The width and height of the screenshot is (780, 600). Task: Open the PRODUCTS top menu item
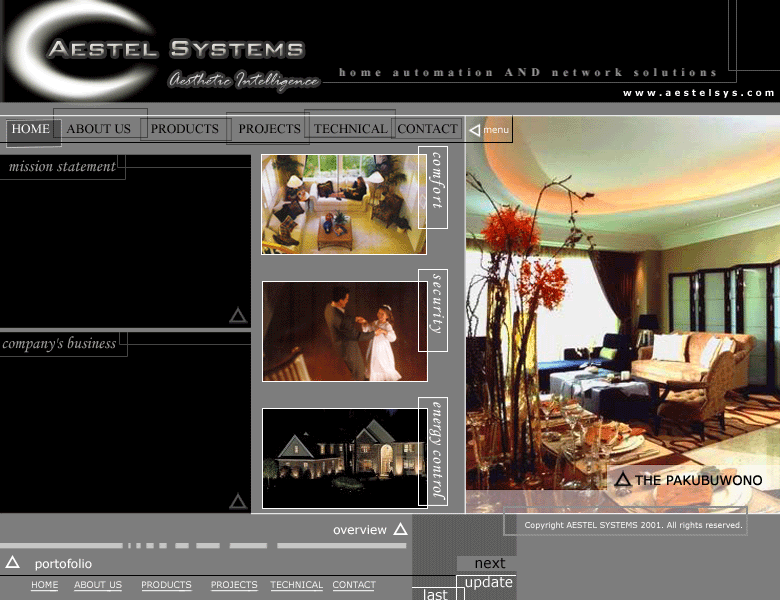[184, 129]
